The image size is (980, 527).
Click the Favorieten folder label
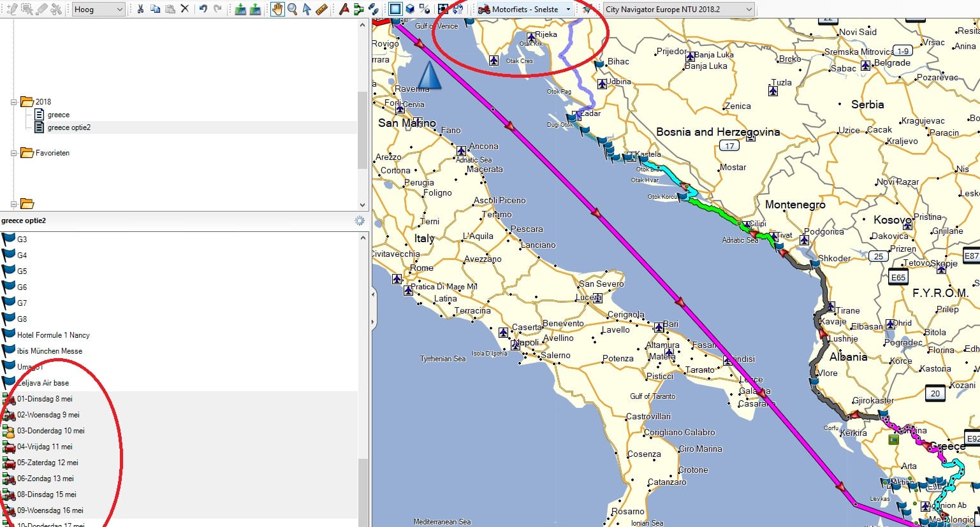point(52,153)
